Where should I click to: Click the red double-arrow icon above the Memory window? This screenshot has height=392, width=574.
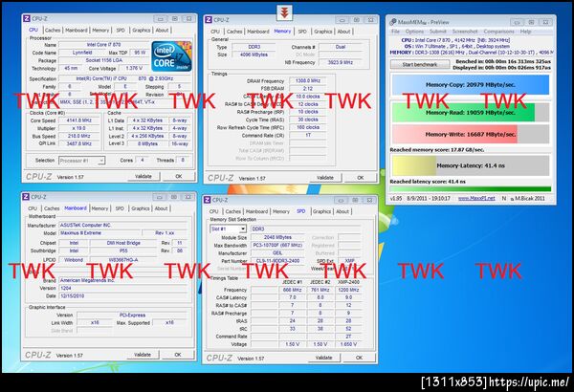(284, 12)
